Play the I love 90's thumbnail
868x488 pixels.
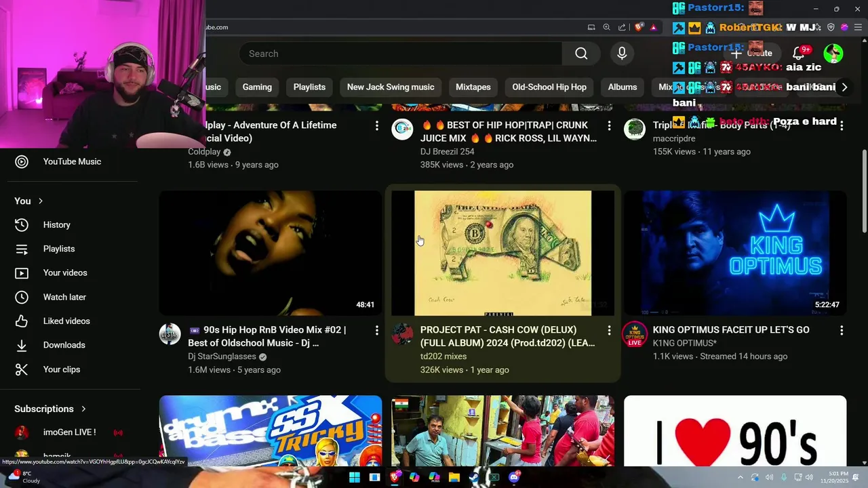coord(735,431)
